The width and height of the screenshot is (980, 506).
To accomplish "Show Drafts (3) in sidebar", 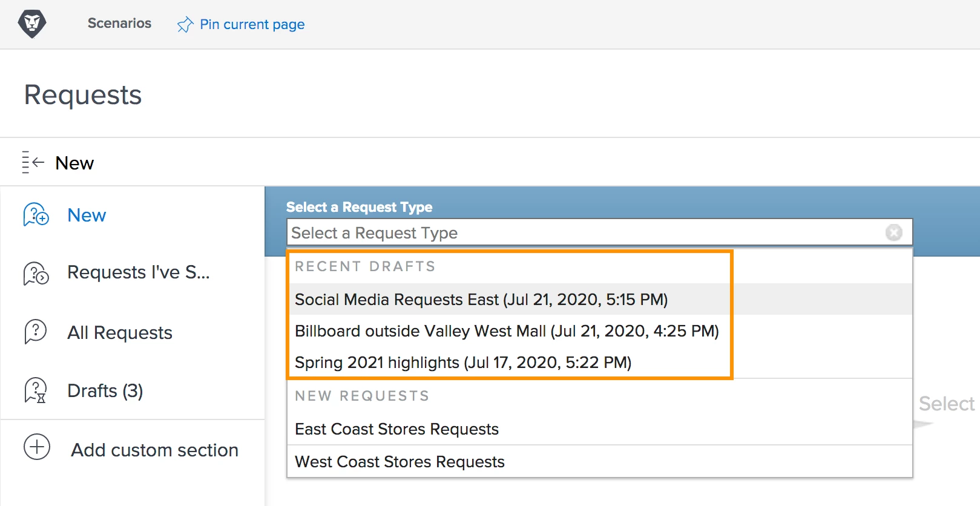I will [x=105, y=391].
